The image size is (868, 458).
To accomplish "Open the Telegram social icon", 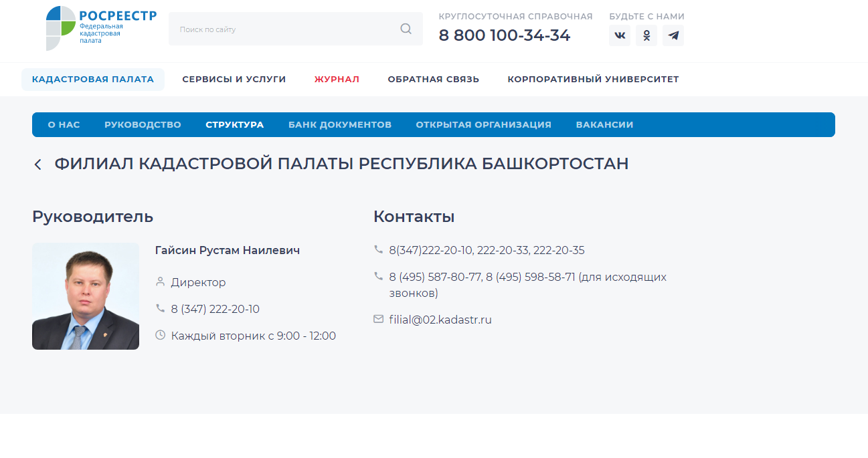I will pos(673,35).
